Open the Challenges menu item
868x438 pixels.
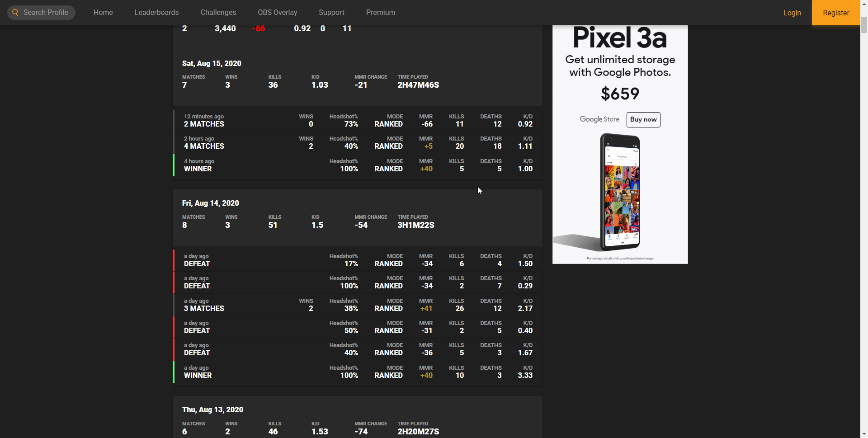click(x=218, y=13)
